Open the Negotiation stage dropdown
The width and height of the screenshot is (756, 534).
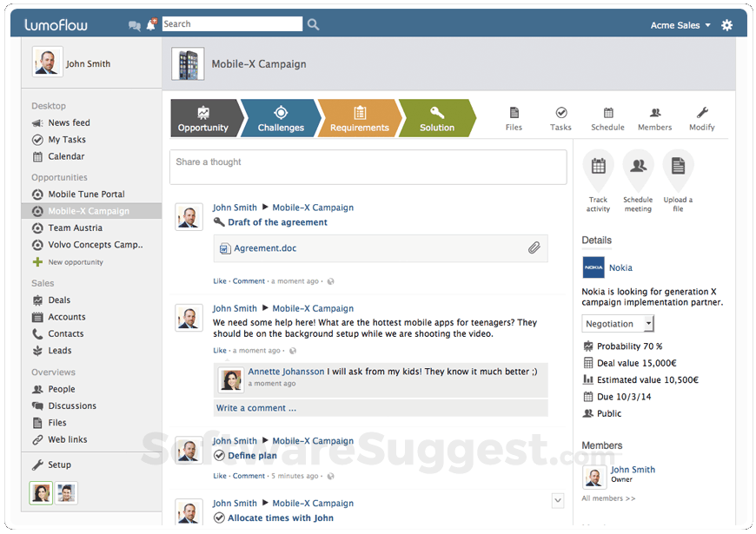click(618, 324)
